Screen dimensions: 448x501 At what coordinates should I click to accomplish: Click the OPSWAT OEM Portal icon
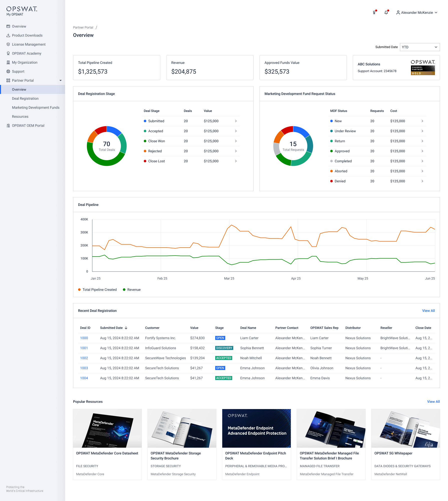point(8,126)
